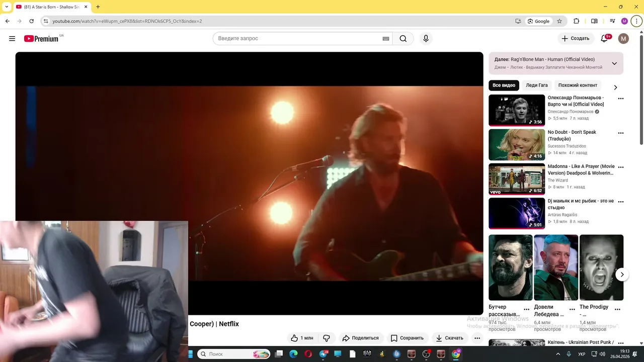Reload the current page
This screenshot has width=644, height=362.
click(x=31, y=21)
